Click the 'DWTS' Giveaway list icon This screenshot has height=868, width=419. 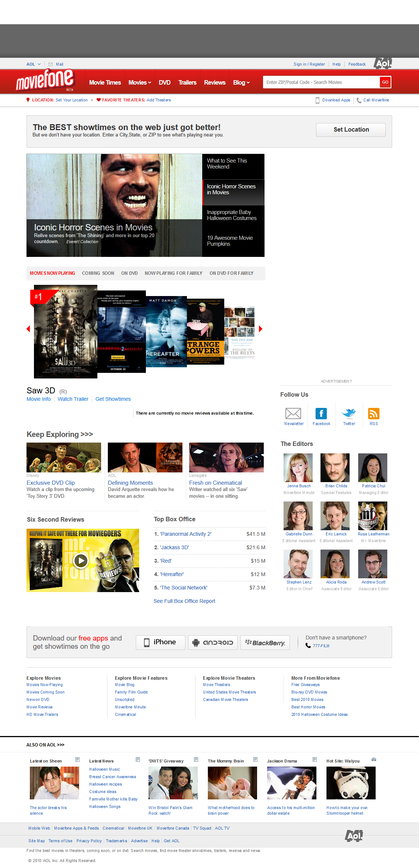click(x=196, y=759)
